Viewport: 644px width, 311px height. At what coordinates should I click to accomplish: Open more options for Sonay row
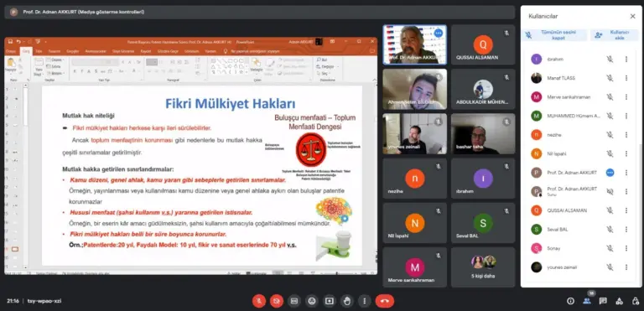(626, 248)
